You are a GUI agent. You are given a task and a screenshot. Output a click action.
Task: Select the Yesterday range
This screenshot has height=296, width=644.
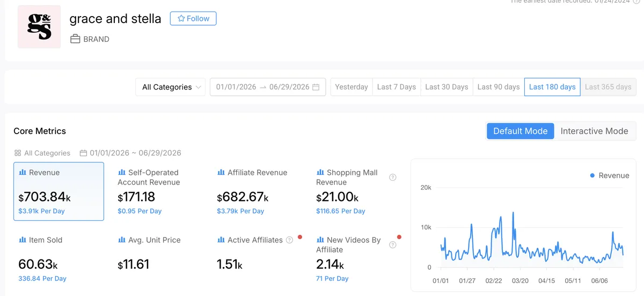(352, 87)
